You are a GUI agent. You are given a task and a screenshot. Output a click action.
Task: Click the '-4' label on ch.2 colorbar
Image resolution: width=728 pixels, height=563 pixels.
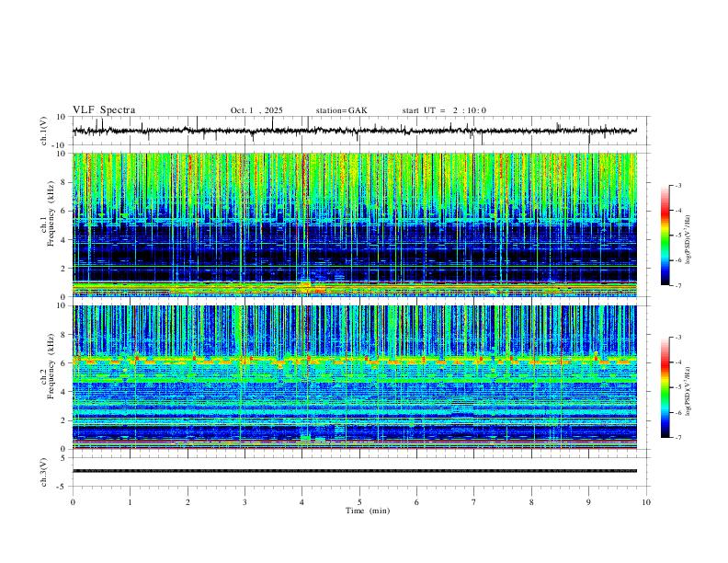678,362
